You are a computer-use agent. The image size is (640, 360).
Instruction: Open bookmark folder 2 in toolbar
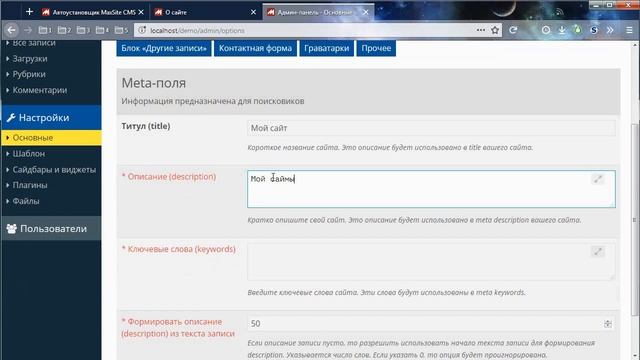64,30
